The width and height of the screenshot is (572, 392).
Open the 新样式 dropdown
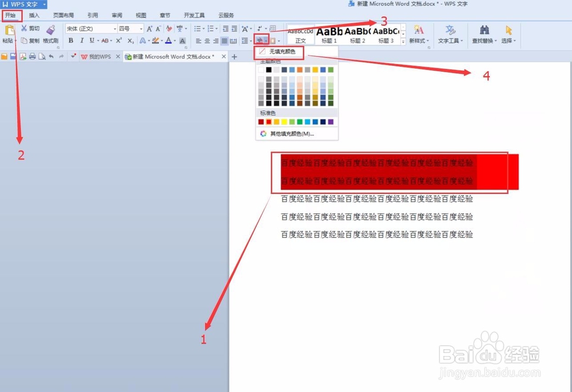[x=419, y=41]
